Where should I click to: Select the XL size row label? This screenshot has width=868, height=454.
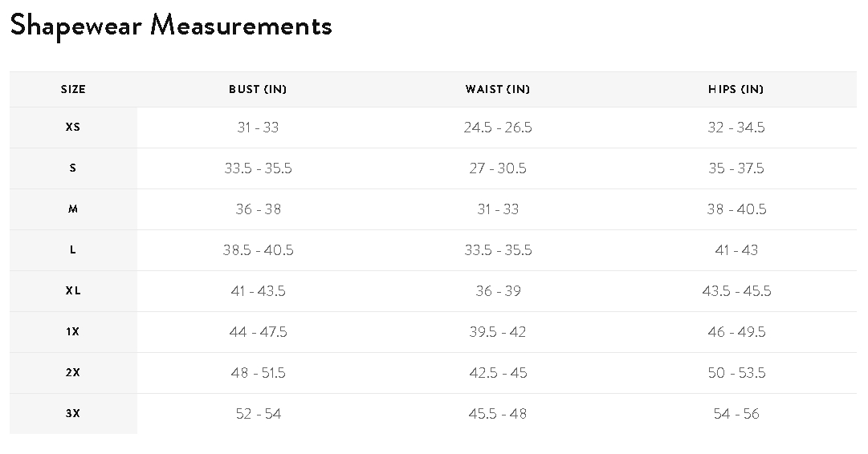pos(73,291)
